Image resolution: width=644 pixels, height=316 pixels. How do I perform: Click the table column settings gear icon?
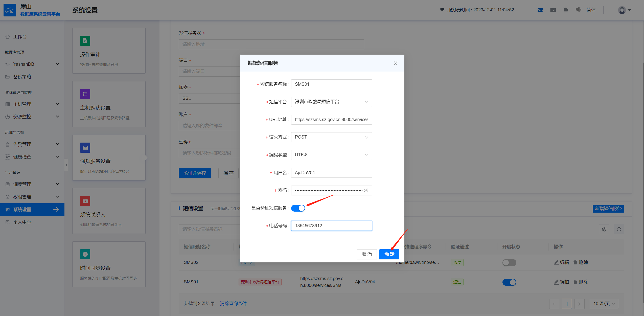[604, 229]
